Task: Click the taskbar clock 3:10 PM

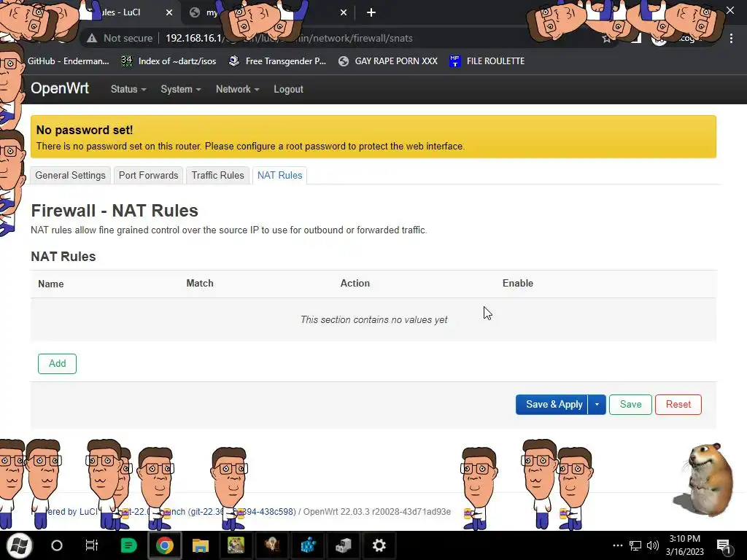Action: click(x=684, y=539)
